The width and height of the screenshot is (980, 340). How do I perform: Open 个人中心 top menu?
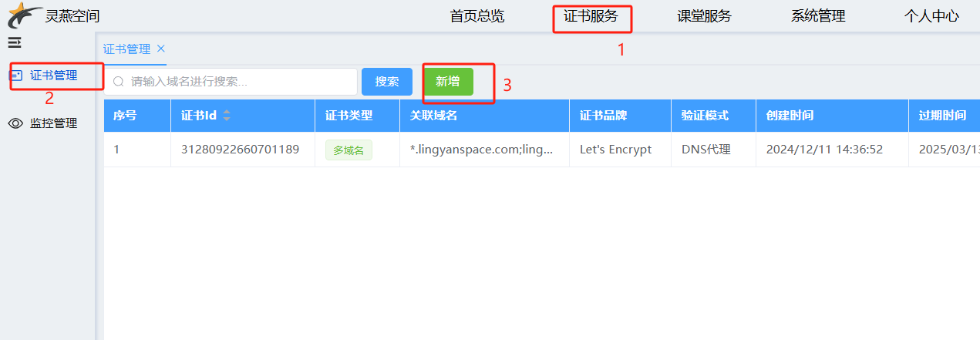pos(931,16)
